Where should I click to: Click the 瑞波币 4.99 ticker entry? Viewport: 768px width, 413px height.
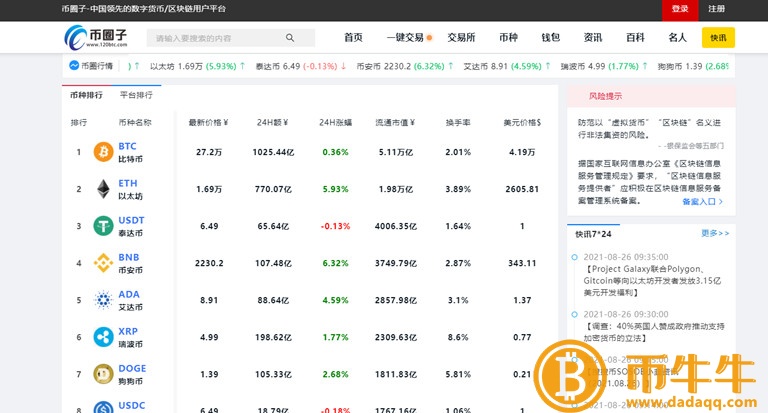604,66
